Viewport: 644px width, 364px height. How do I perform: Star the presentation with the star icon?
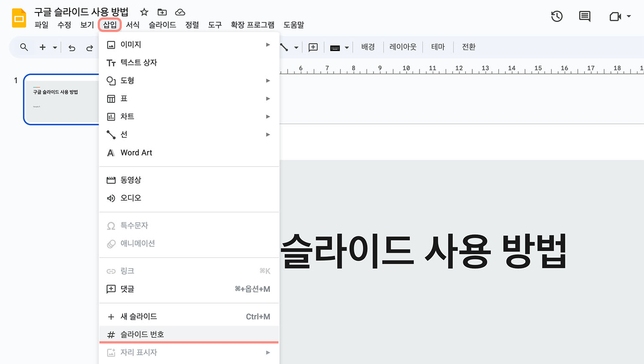click(144, 12)
